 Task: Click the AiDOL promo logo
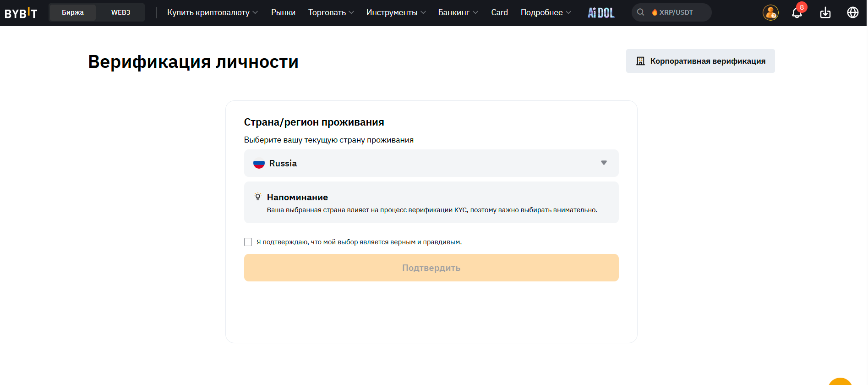(x=601, y=13)
